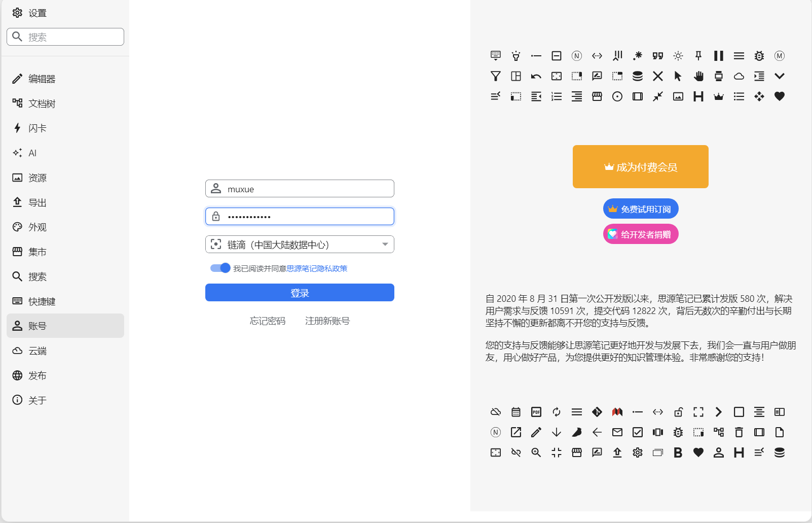Click the paragraph starting 自 2020 年 8 月 31 日

(641, 311)
